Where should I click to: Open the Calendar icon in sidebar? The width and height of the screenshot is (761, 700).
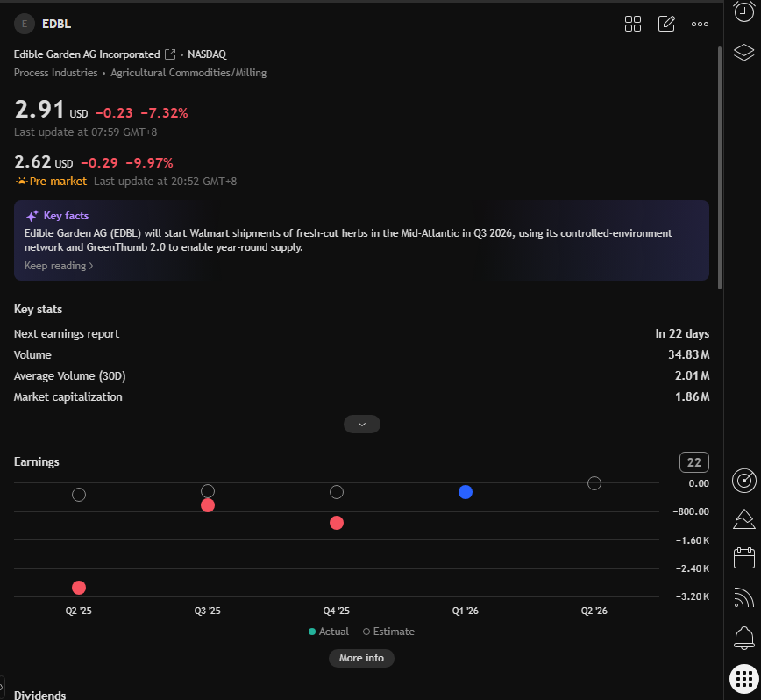coord(743,558)
